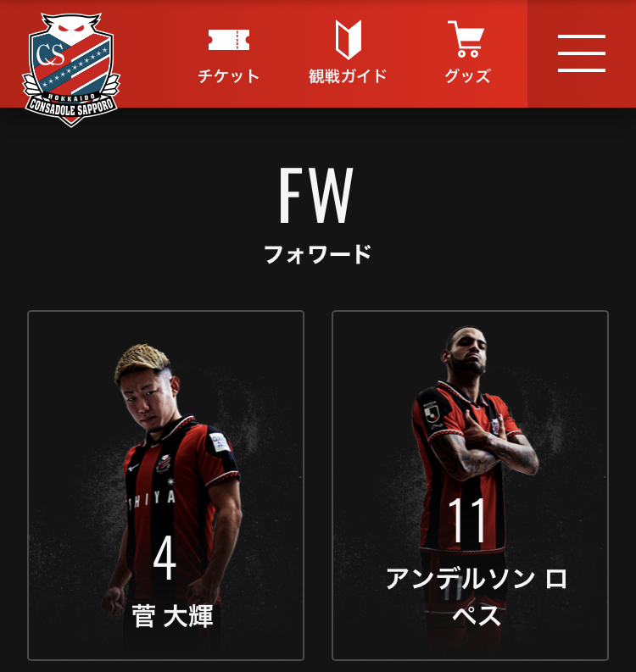Click the フォワード subtitle text
Screen dimensions: 636x672
click(317, 254)
